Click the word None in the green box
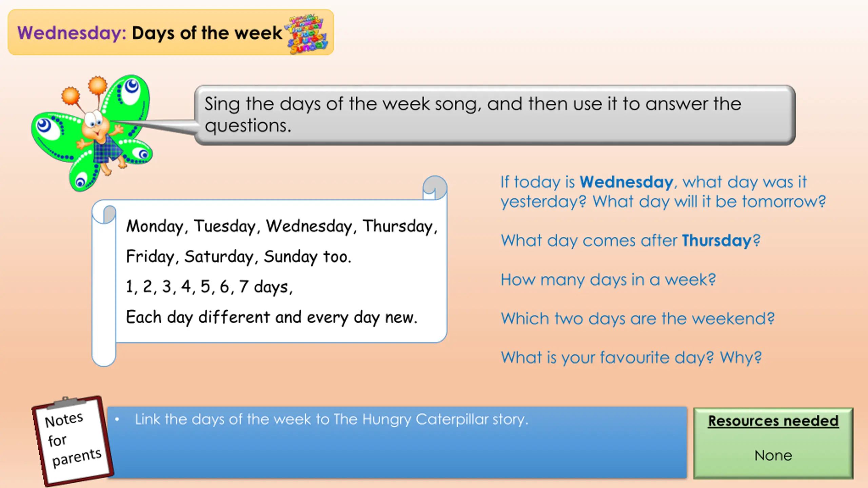The image size is (868, 488). click(x=773, y=455)
